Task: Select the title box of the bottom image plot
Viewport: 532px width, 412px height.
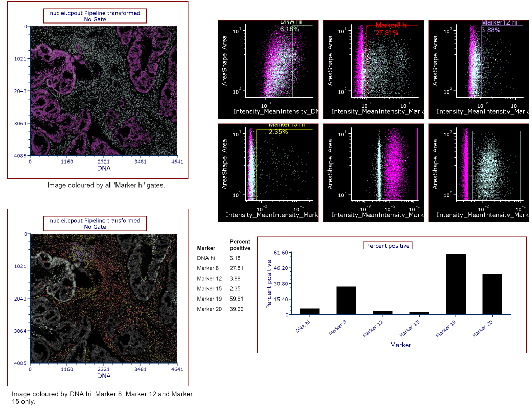Action: pyautogui.click(x=95, y=224)
